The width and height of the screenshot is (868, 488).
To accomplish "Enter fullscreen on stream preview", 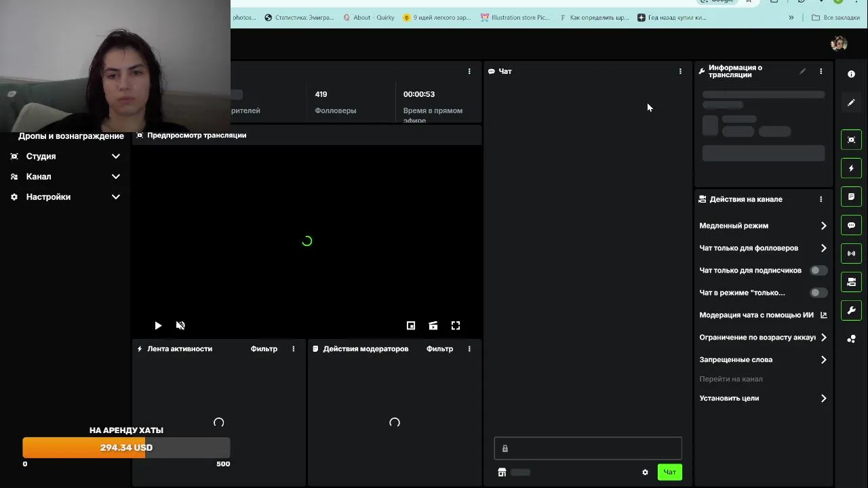I will [456, 326].
